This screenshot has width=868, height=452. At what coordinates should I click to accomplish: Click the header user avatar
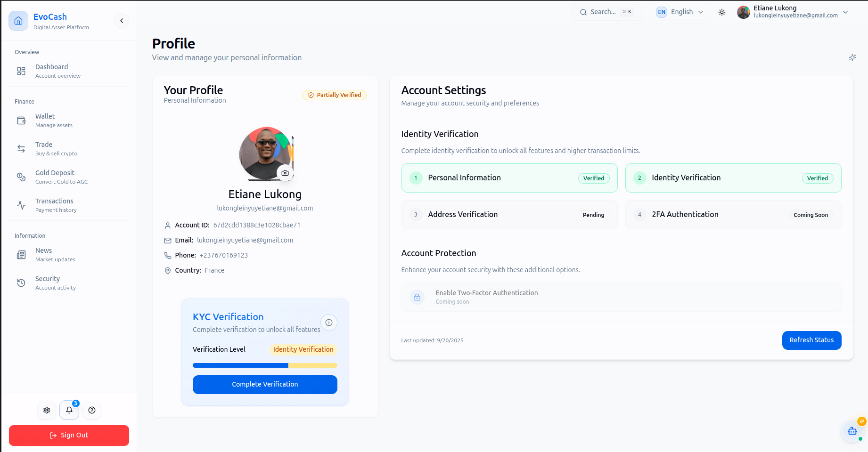point(744,12)
